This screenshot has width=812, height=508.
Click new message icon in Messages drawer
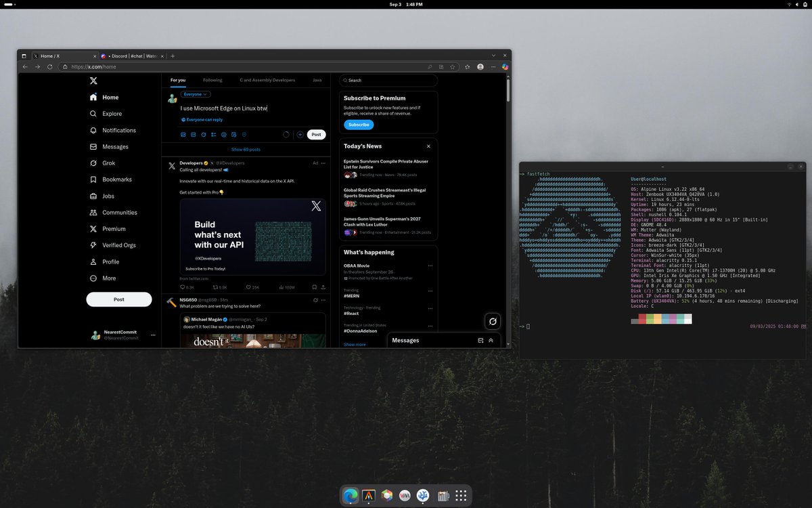tap(480, 340)
